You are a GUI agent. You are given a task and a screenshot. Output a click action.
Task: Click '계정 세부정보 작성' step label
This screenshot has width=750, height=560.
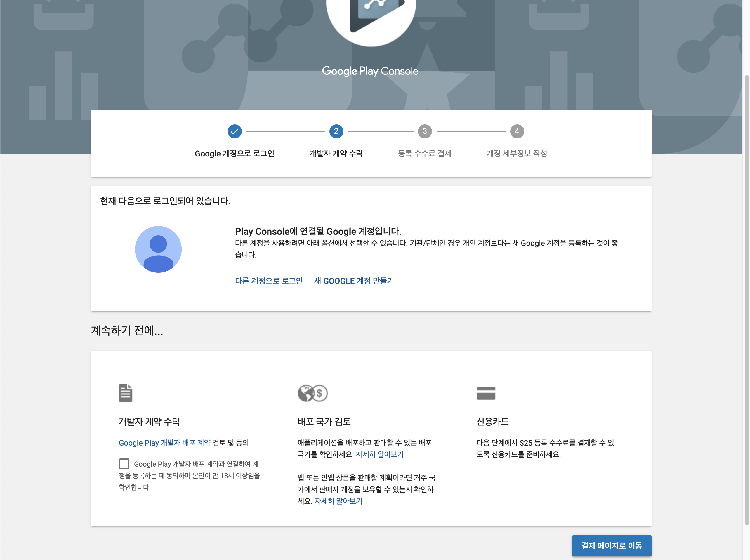coord(517,154)
